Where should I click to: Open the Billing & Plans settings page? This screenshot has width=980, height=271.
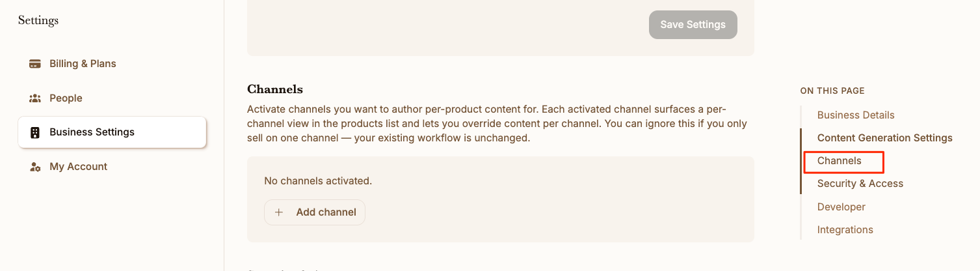pyautogui.click(x=112, y=64)
